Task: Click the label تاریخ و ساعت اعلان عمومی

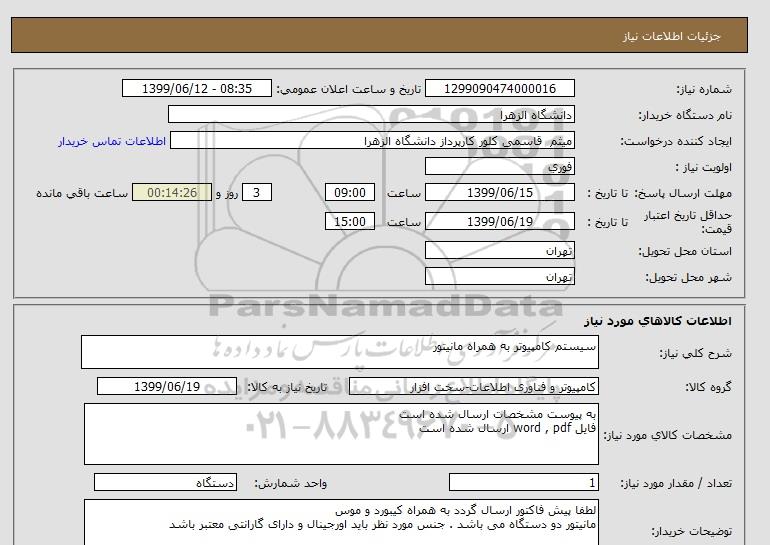Action: [349, 89]
